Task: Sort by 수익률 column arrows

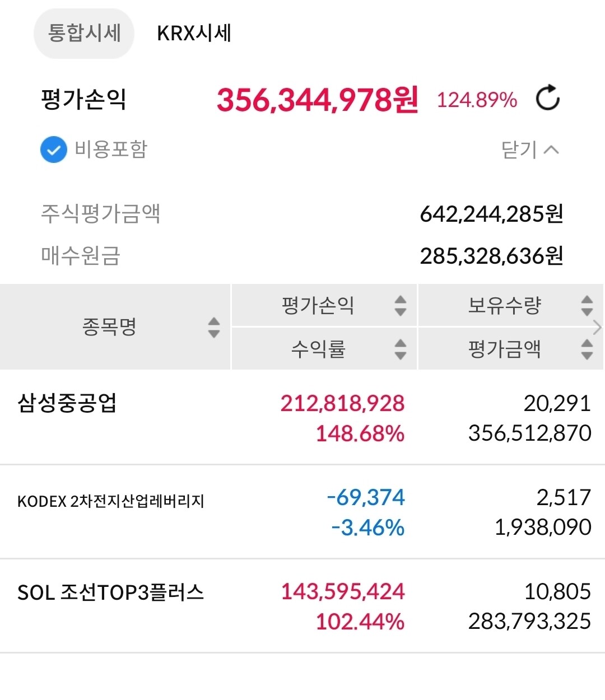Action: (x=400, y=349)
